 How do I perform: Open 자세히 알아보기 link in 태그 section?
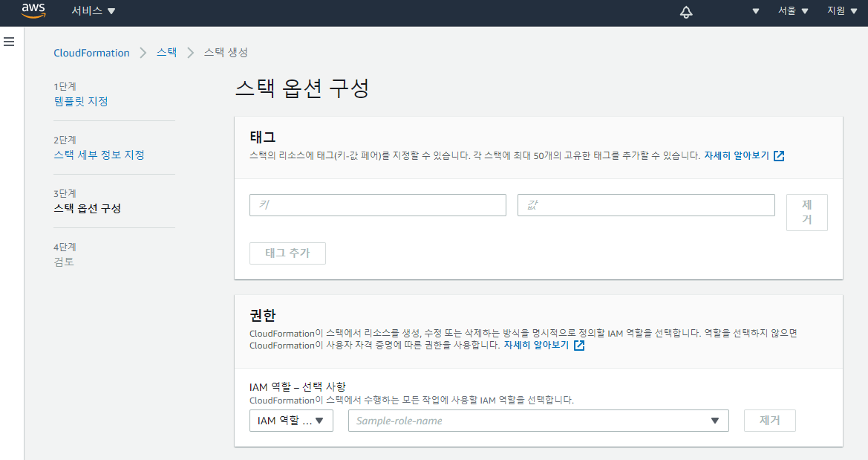coord(737,156)
